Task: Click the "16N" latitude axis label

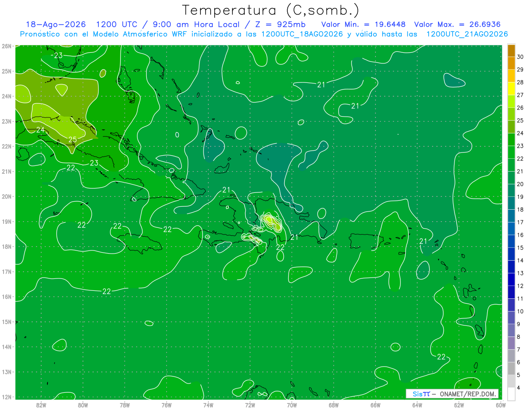Action: (x=6, y=297)
